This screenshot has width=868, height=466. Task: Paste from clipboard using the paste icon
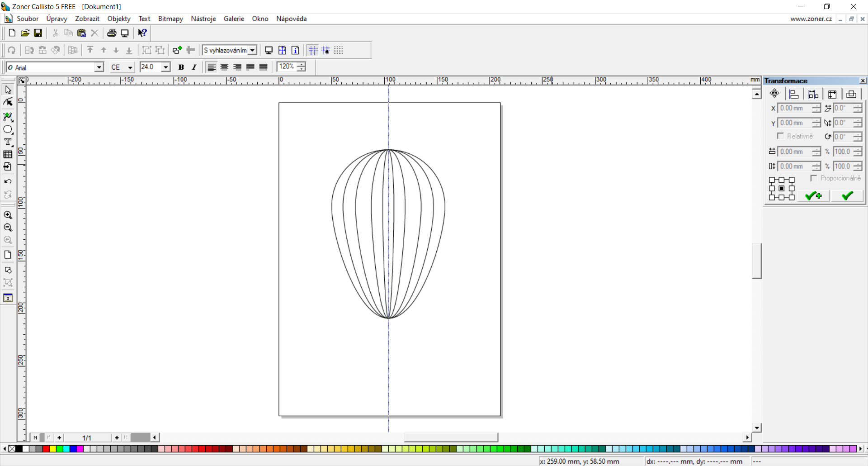81,33
